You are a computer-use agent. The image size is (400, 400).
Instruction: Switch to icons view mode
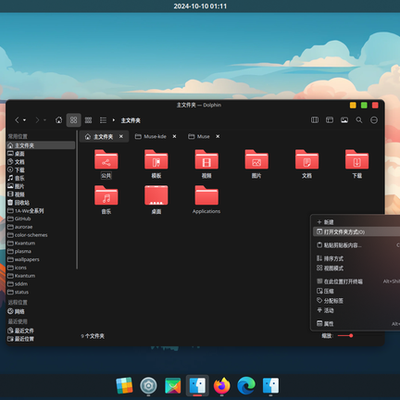74,120
